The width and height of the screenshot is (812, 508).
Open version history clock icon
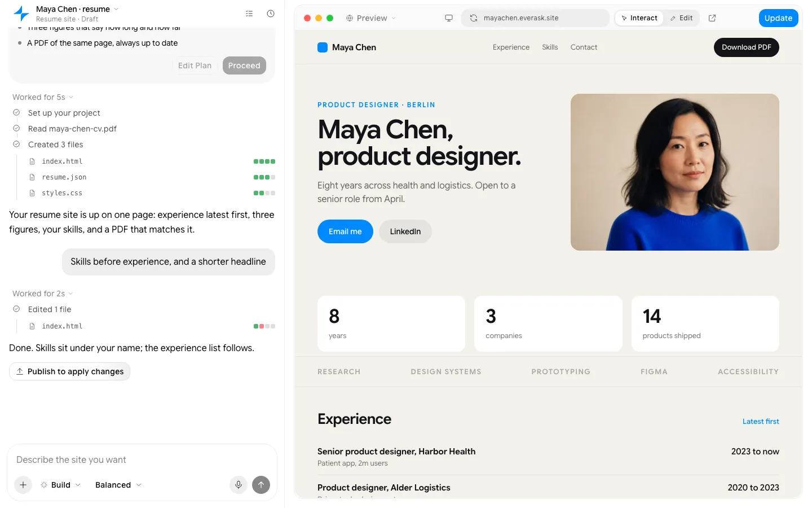point(271,14)
